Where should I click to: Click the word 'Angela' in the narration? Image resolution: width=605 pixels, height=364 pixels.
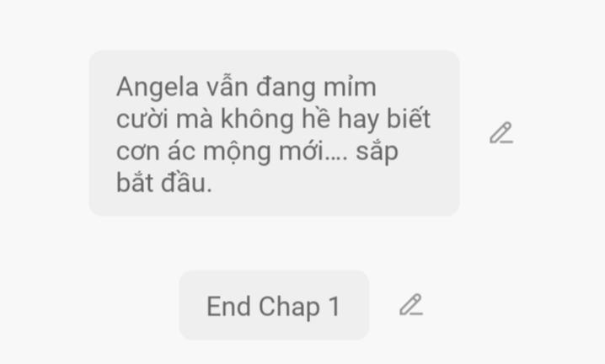pyautogui.click(x=158, y=88)
